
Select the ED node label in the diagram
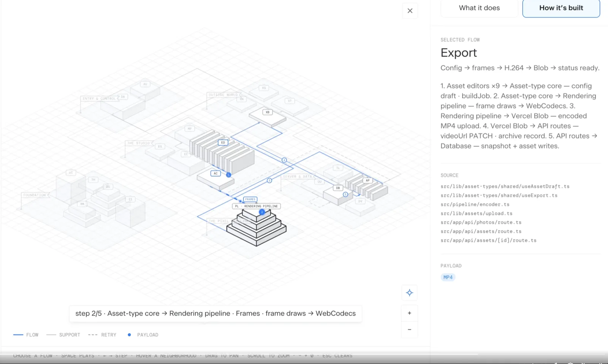(x=223, y=142)
